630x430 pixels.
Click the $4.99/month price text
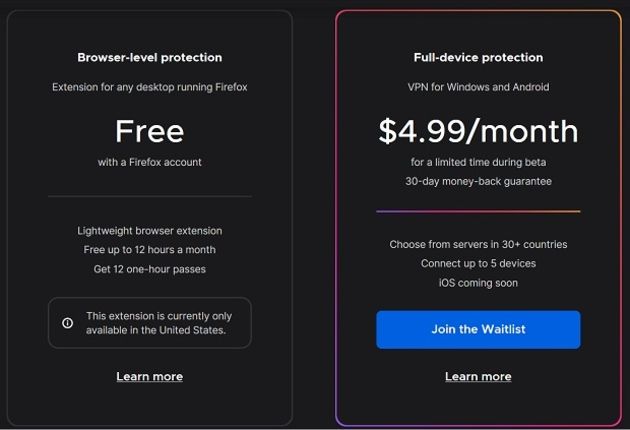478,132
